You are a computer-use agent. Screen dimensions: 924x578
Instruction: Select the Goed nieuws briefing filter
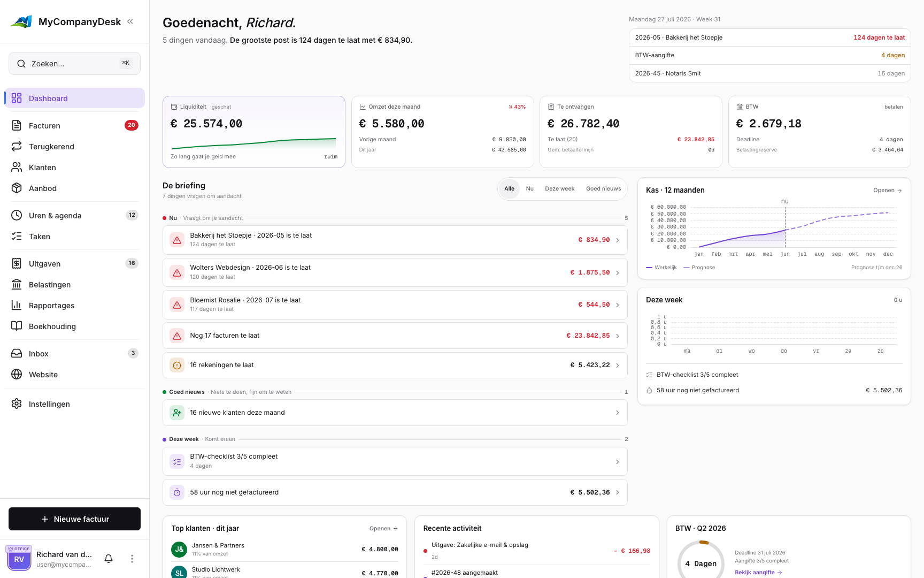tap(604, 188)
